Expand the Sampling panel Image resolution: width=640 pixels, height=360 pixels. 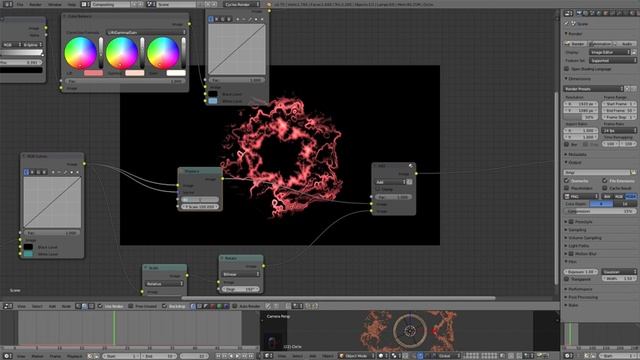click(x=578, y=230)
